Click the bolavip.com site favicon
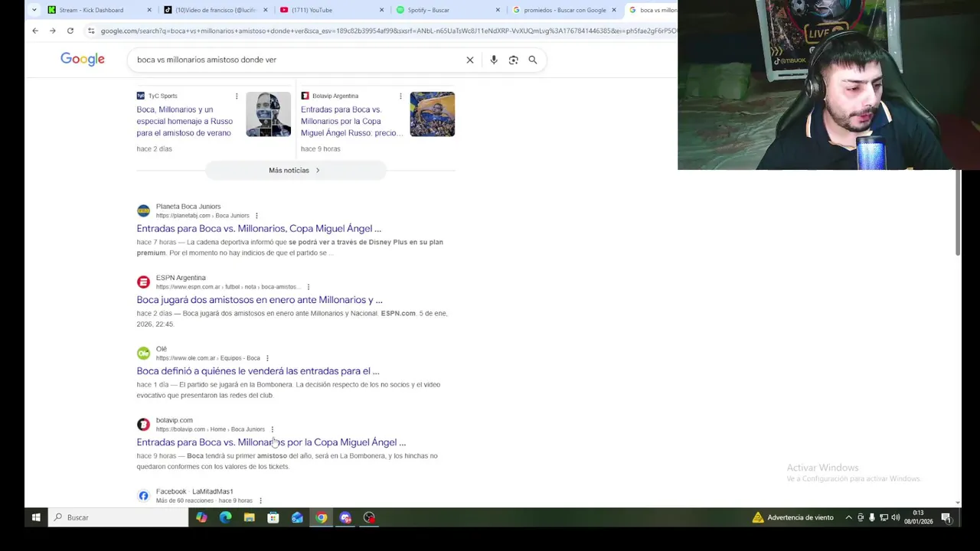The height and width of the screenshot is (551, 980). pyautogui.click(x=143, y=425)
